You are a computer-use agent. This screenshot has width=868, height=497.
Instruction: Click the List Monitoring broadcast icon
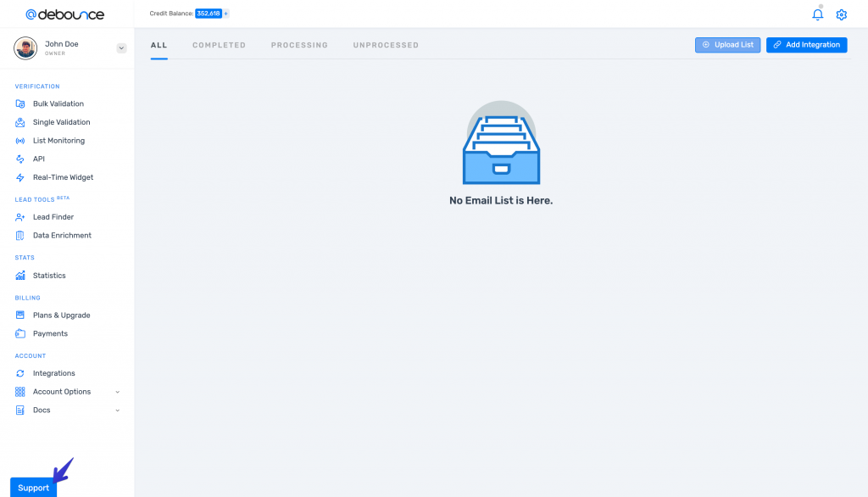pos(20,141)
